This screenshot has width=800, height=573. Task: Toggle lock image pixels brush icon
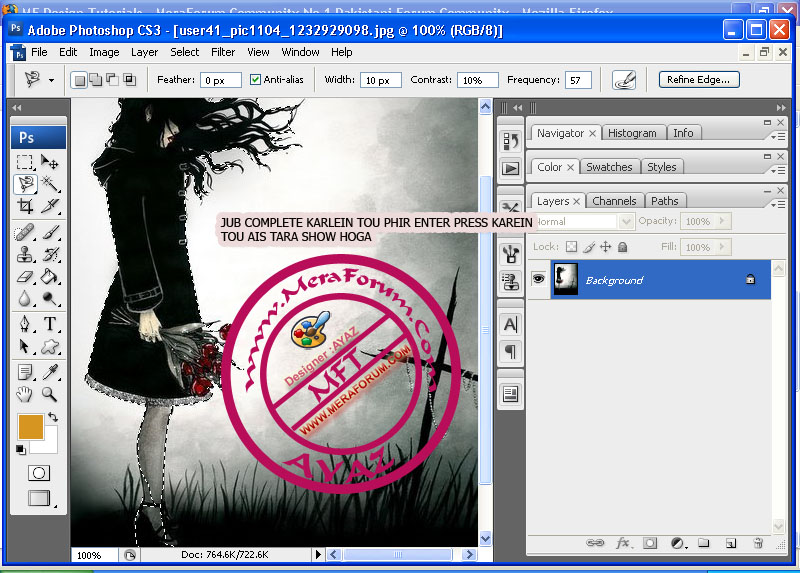(589, 247)
